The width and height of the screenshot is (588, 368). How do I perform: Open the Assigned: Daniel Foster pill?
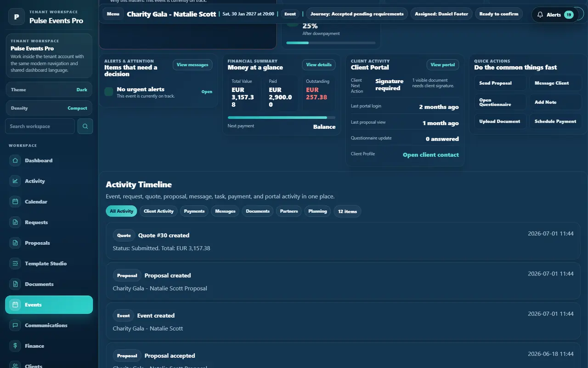(441, 14)
